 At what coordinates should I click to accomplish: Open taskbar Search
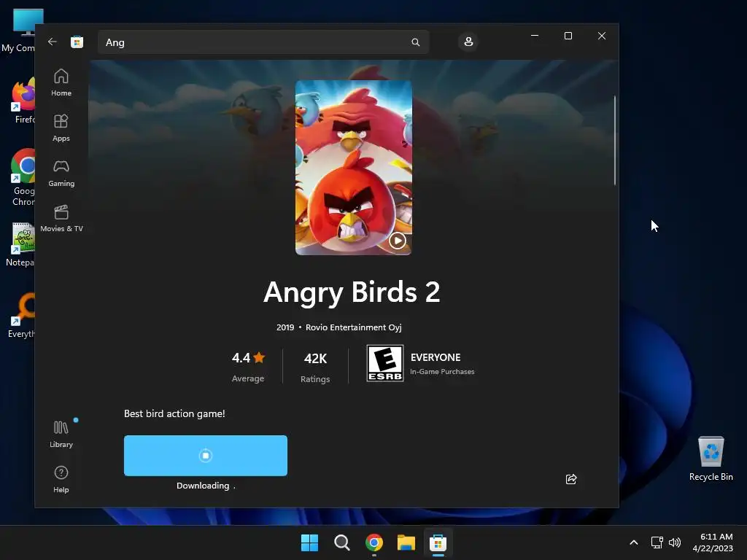pos(342,542)
